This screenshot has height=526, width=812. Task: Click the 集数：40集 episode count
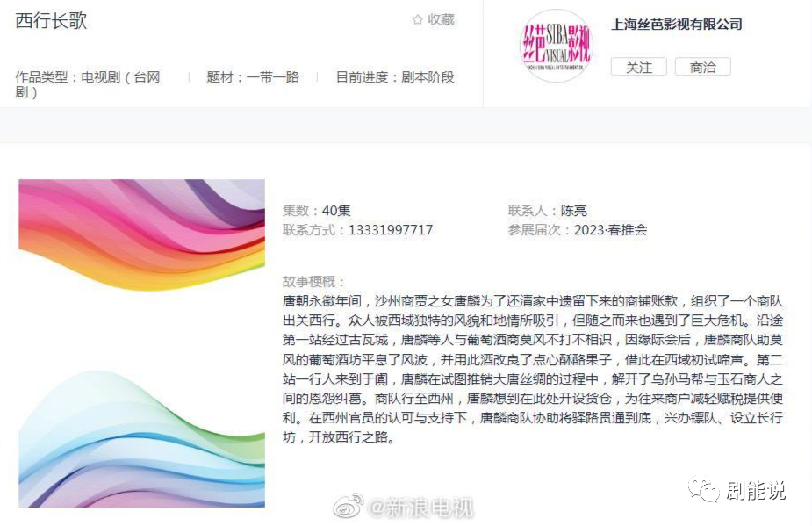(316, 211)
